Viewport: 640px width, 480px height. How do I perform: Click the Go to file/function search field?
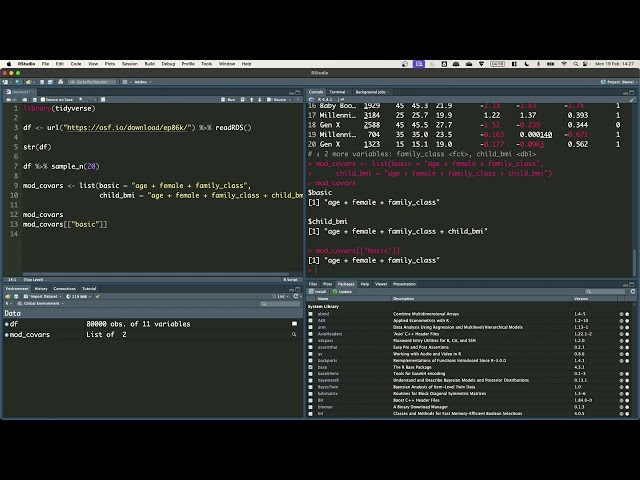[x=91, y=82]
